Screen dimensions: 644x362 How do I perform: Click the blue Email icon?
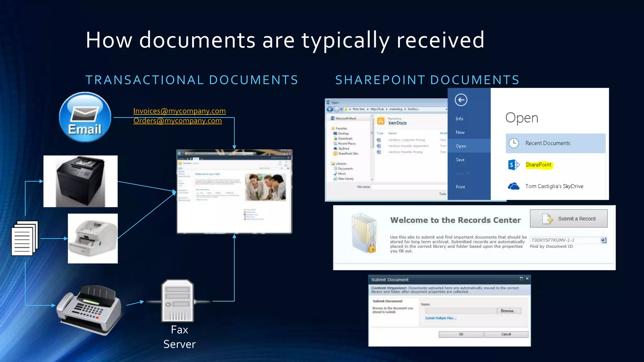[x=85, y=117]
